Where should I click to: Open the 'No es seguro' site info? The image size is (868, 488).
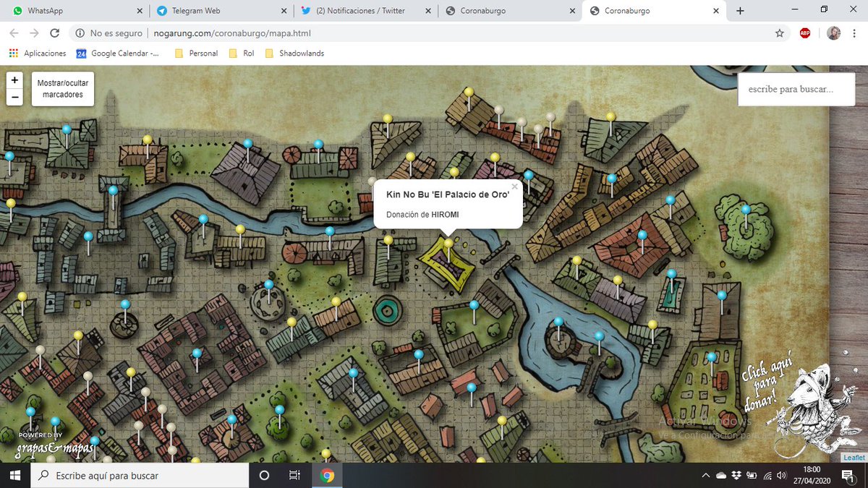pyautogui.click(x=109, y=33)
